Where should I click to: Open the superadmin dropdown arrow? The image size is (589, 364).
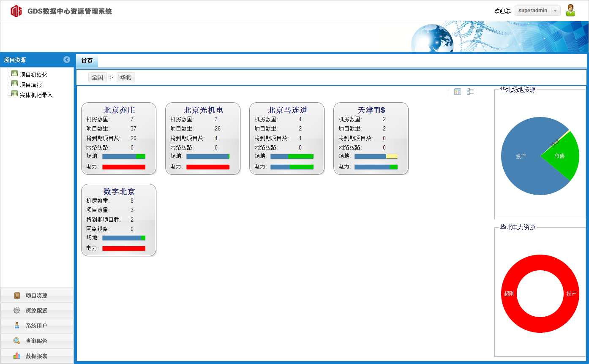555,11
